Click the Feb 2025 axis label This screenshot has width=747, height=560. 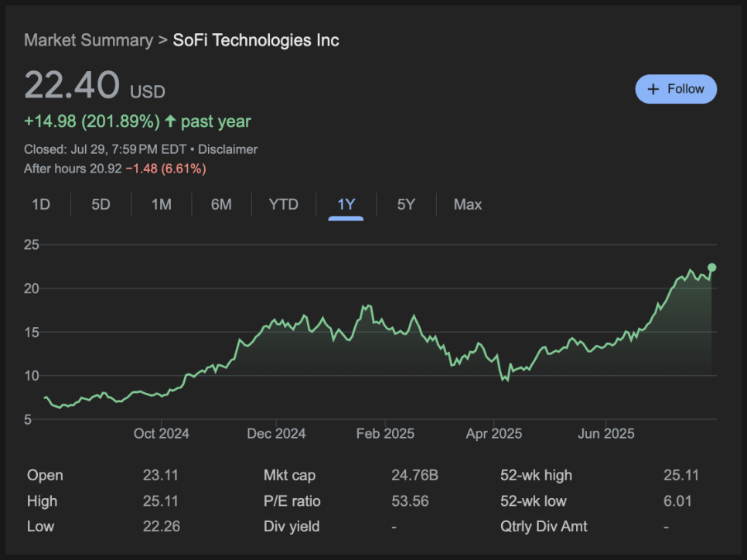tap(385, 434)
